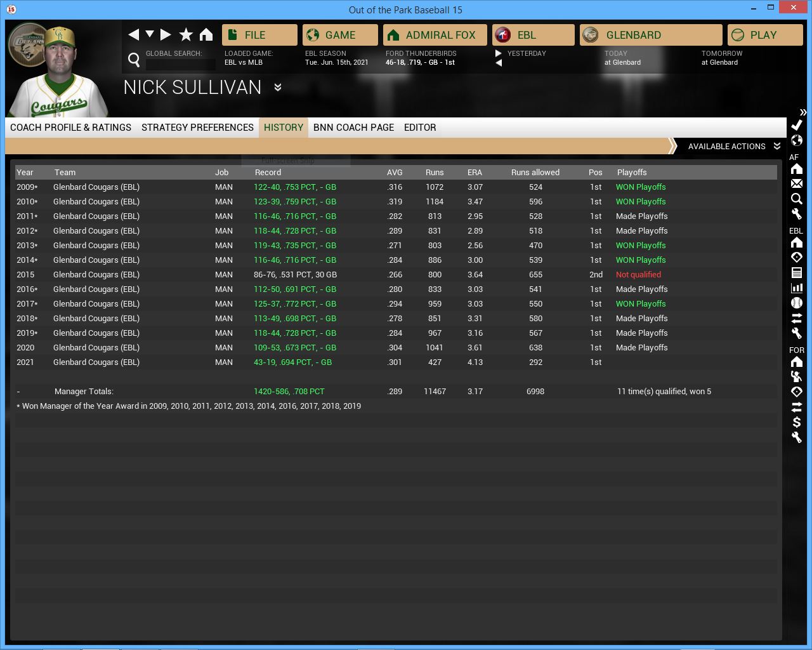Sort table by Record column header
The height and width of the screenshot is (650, 812).
point(268,173)
